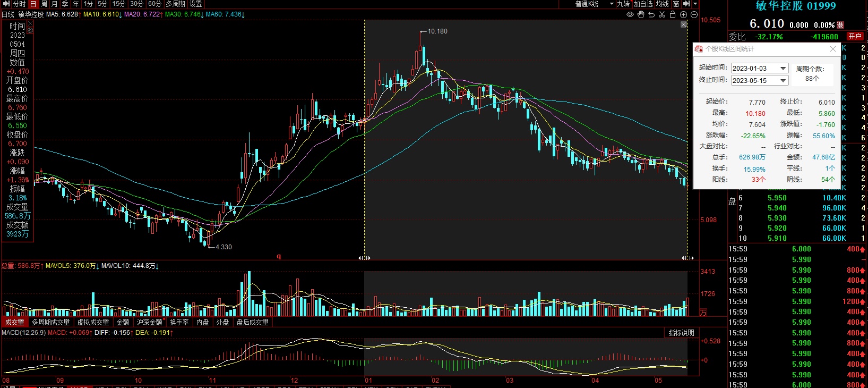This screenshot has width=868, height=388.
Task: Click the 指标说明 indicator description button
Action: (x=681, y=333)
